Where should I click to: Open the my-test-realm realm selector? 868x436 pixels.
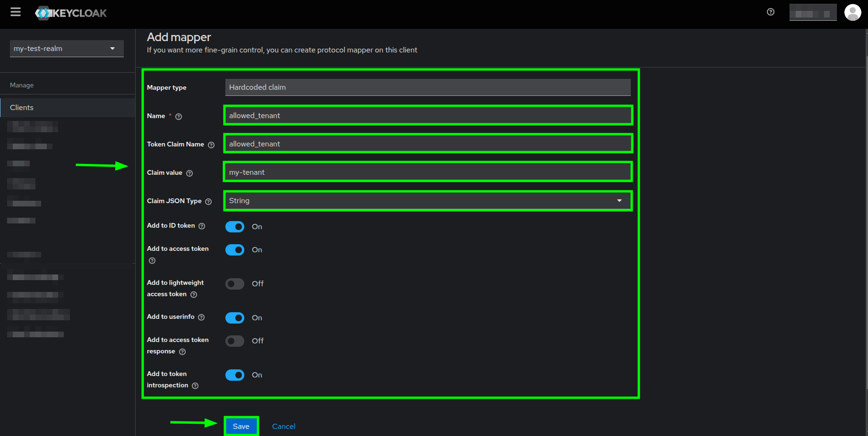pos(66,48)
